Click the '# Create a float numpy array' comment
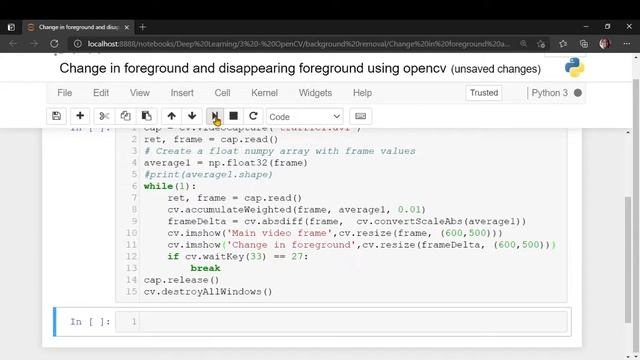Viewport: 640px width, 360px height. coord(280,151)
